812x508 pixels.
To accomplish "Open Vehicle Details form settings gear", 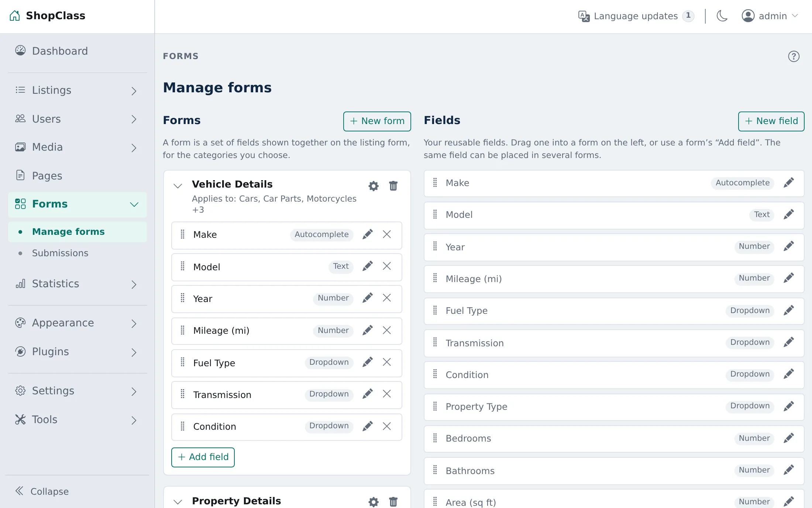I will pyautogui.click(x=374, y=186).
